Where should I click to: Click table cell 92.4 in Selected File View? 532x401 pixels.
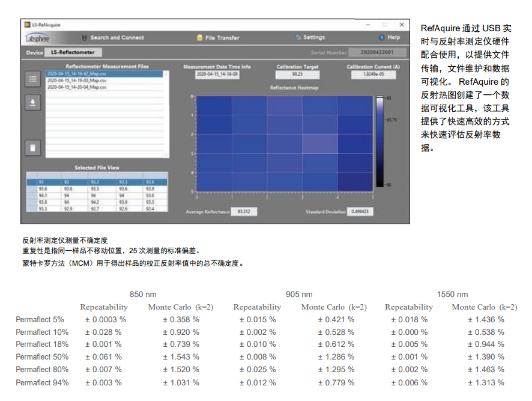[151, 209]
